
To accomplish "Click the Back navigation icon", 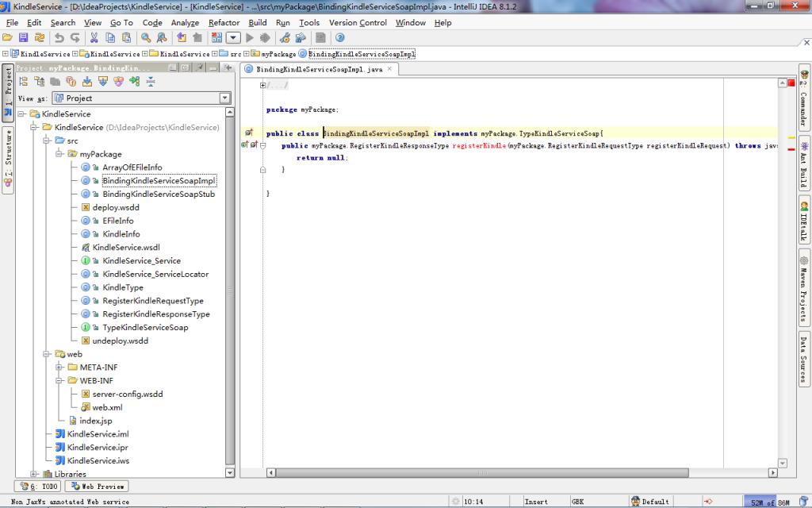I will 182,38.
